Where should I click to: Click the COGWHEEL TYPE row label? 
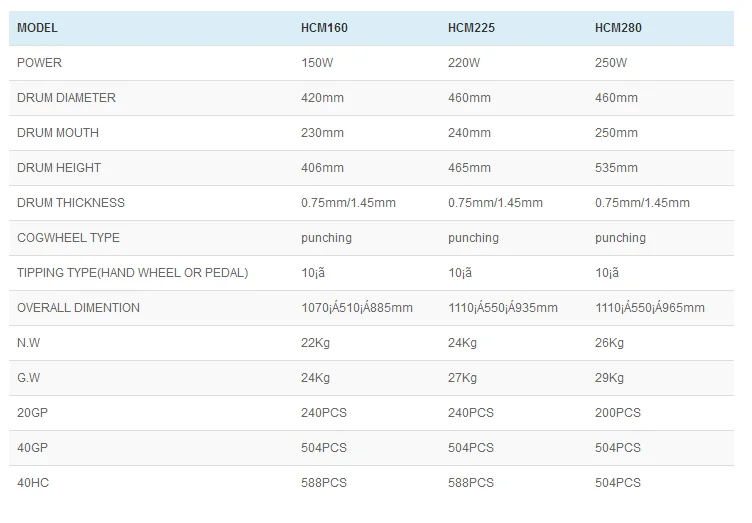[x=68, y=238]
